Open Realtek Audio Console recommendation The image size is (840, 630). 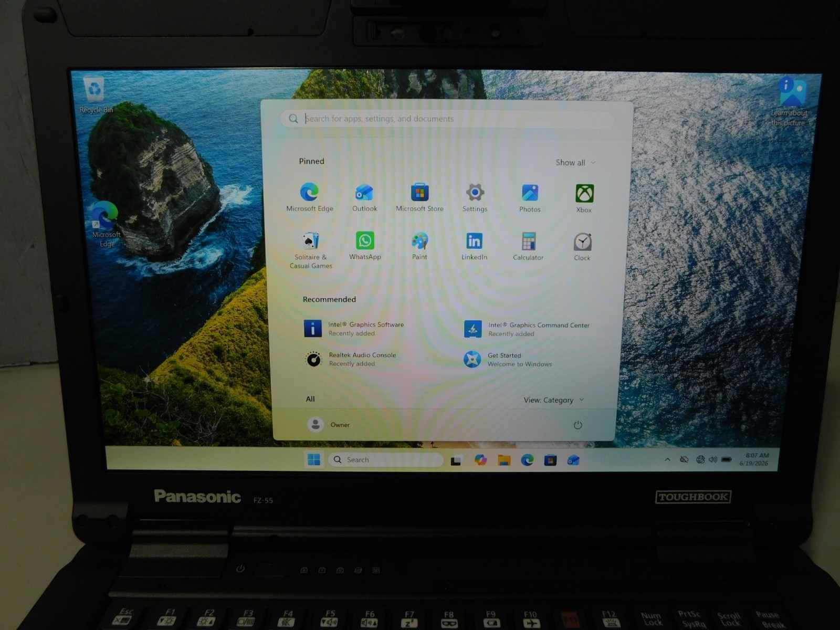[x=351, y=359]
